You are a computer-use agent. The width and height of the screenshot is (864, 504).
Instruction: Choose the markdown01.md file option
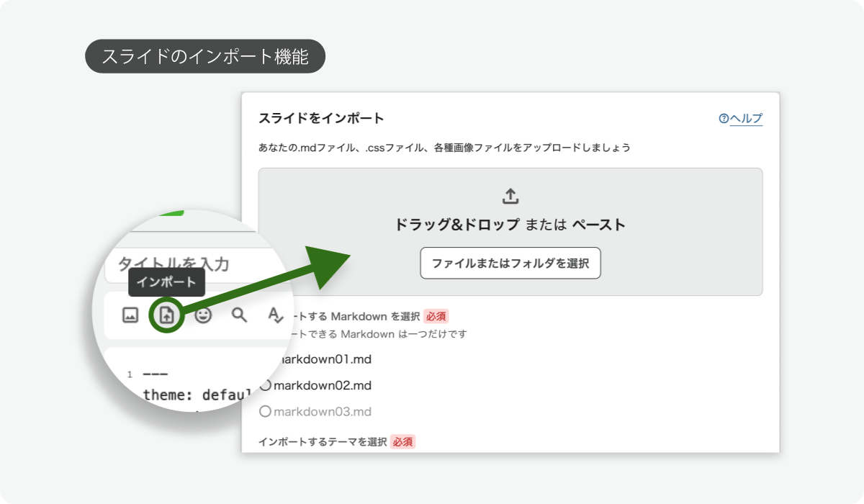pos(323,359)
